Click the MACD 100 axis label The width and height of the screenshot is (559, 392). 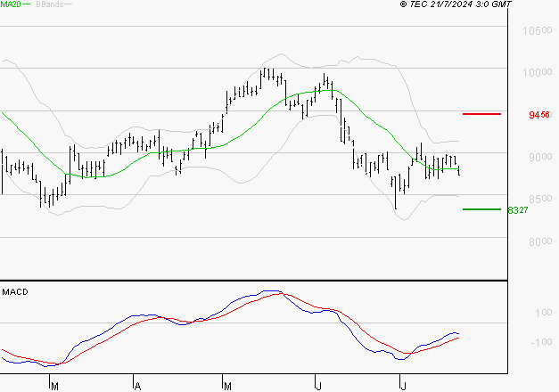pyautogui.click(x=544, y=313)
